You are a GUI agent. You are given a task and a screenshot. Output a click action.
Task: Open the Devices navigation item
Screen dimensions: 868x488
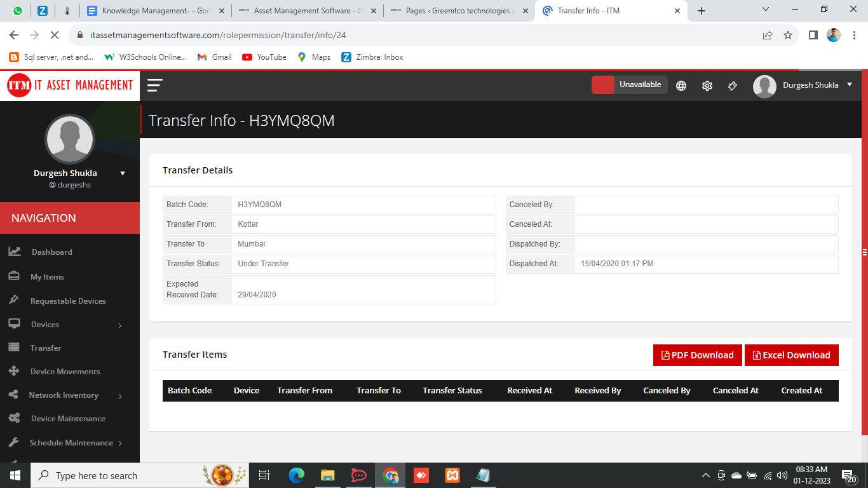pyautogui.click(x=44, y=325)
